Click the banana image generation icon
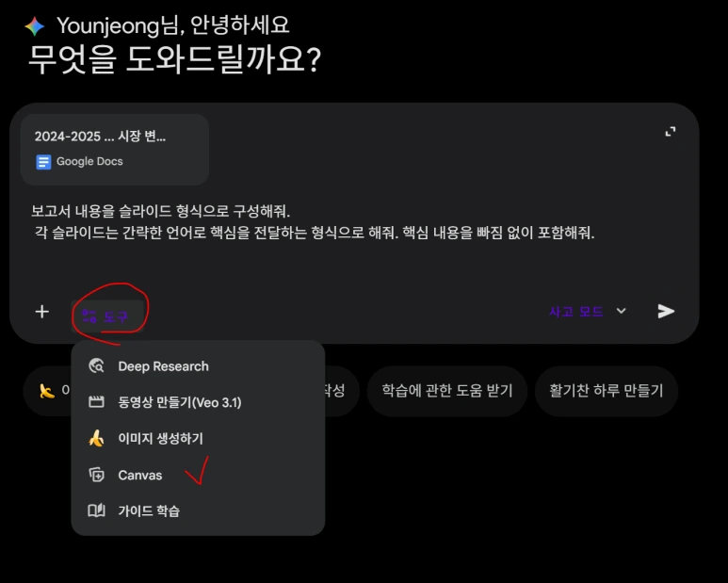The width and height of the screenshot is (728, 583). [x=97, y=438]
